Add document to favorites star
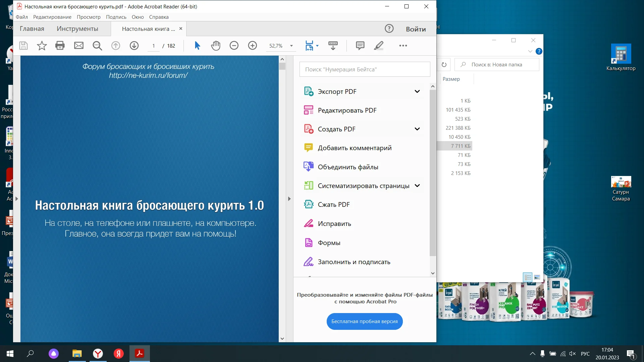The image size is (644, 362). point(42,46)
